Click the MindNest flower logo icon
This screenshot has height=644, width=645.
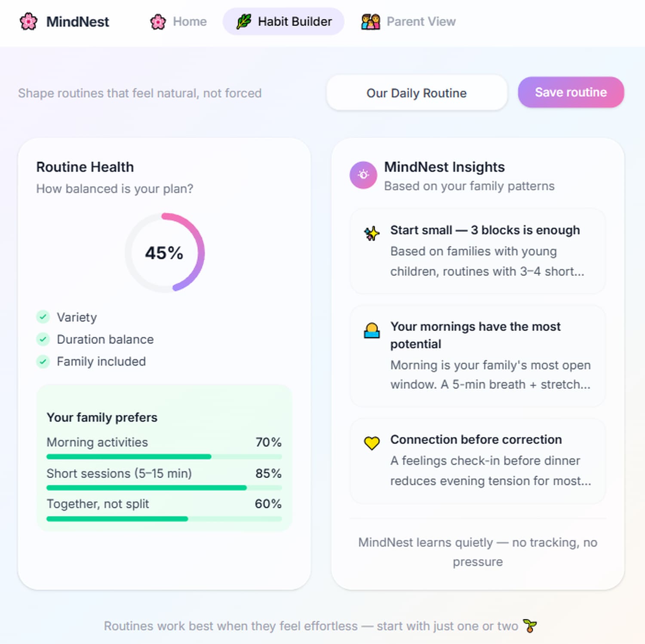click(x=28, y=21)
